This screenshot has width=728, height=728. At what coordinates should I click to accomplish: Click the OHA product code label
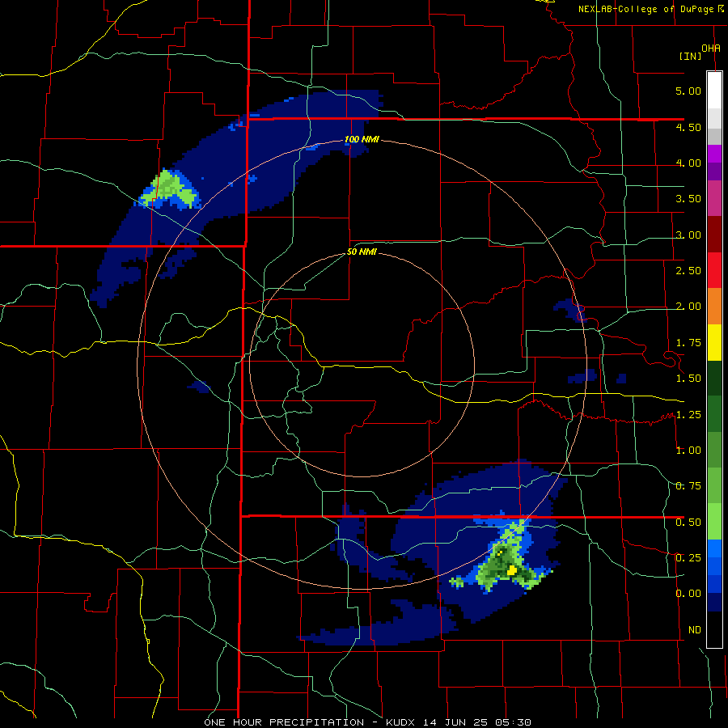click(x=711, y=49)
